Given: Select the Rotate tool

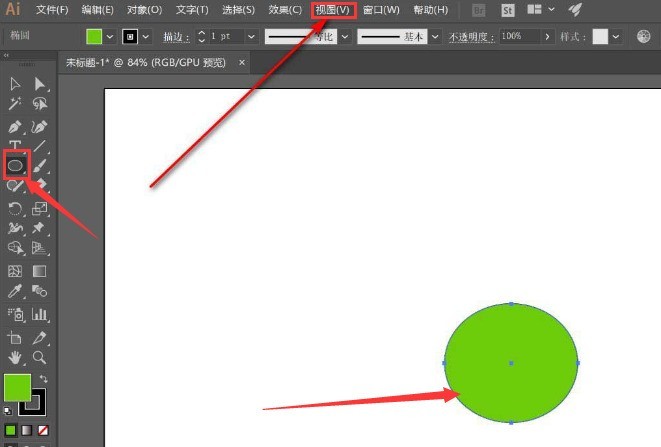Looking at the screenshot, I should [15, 208].
